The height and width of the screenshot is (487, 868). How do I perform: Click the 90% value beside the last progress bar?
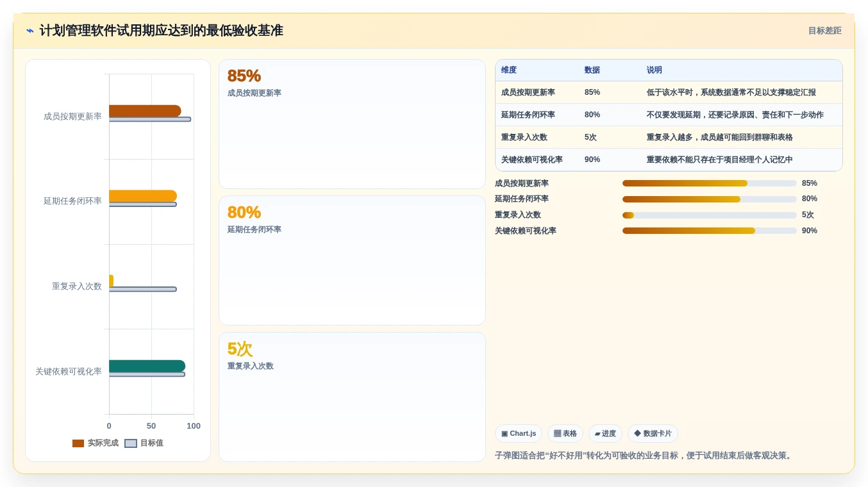(x=810, y=231)
